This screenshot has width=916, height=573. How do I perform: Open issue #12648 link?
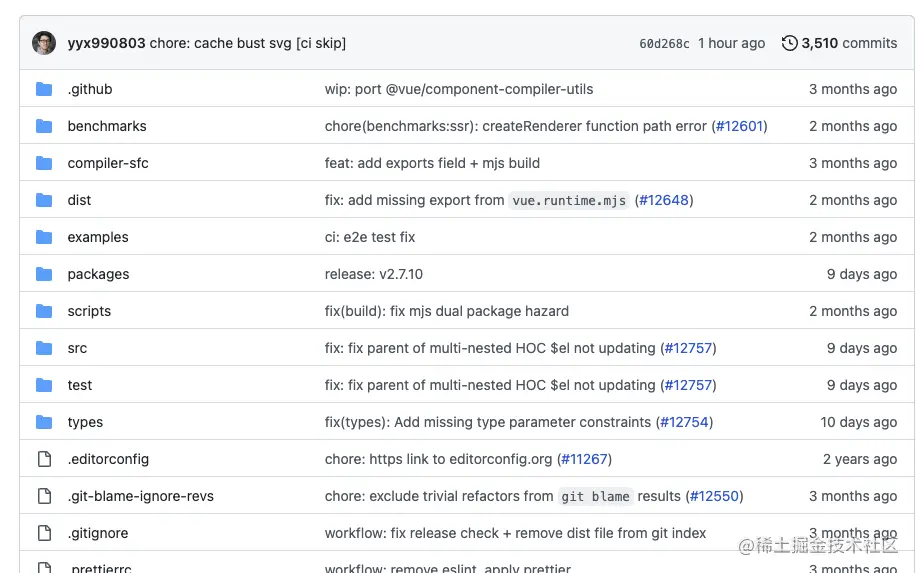[663, 200]
